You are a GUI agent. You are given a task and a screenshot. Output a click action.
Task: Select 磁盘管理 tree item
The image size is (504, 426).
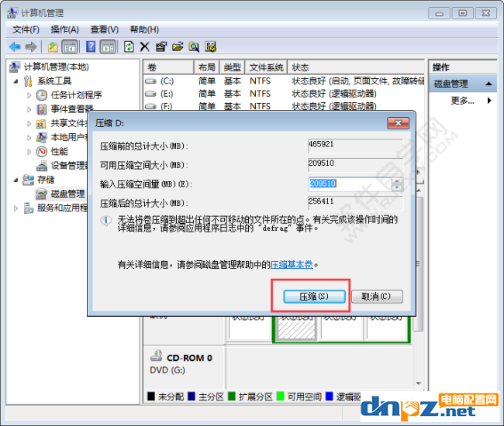[67, 194]
